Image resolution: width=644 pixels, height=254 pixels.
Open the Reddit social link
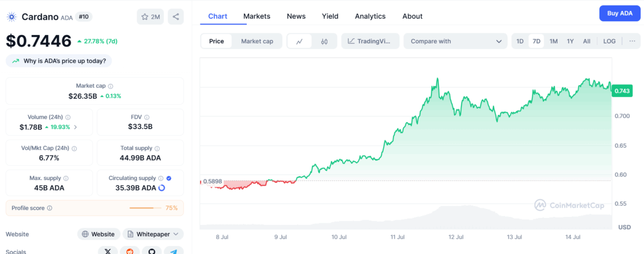pos(129,251)
